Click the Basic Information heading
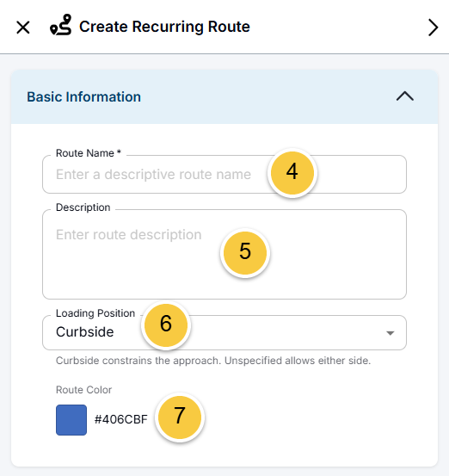 [83, 97]
